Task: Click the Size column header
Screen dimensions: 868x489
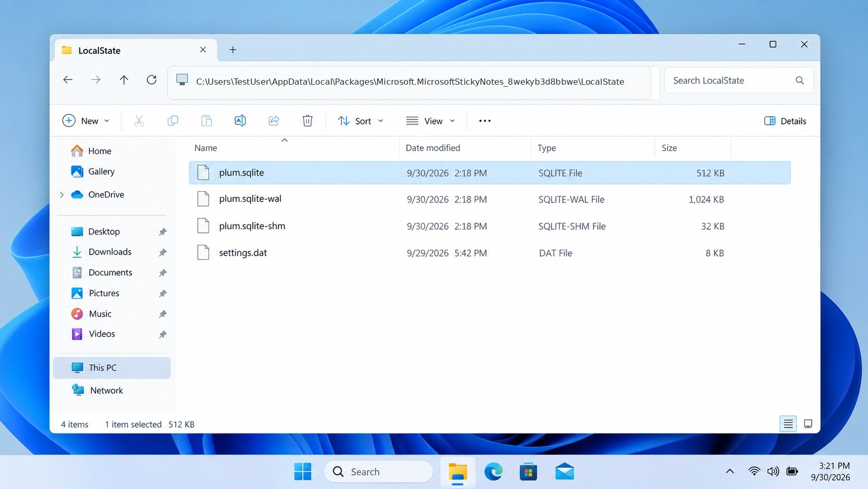Action: pos(669,148)
